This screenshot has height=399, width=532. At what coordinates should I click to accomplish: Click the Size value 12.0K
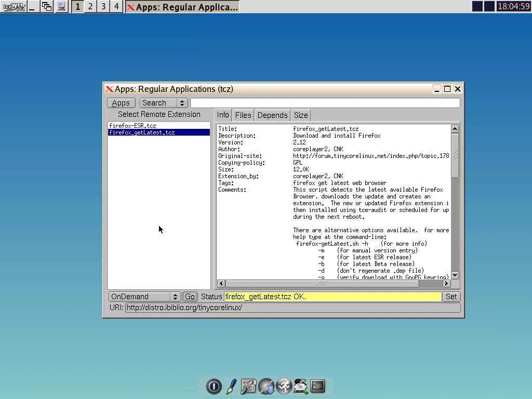tap(301, 169)
